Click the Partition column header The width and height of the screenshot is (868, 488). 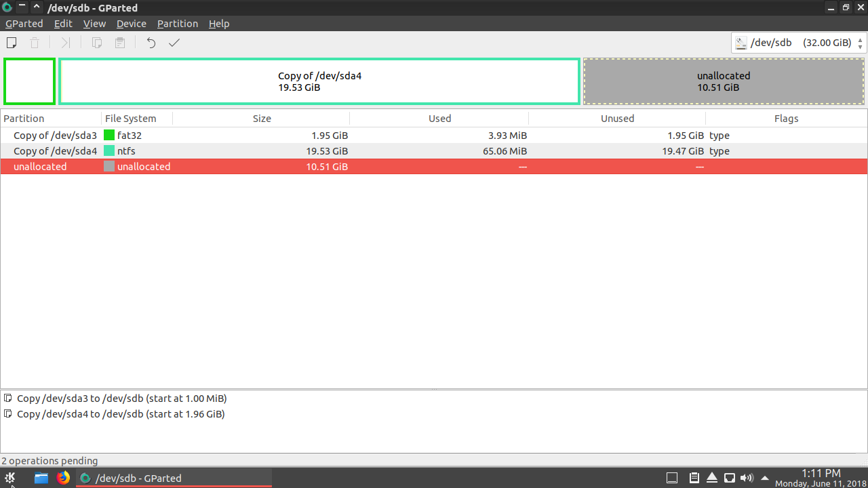51,119
